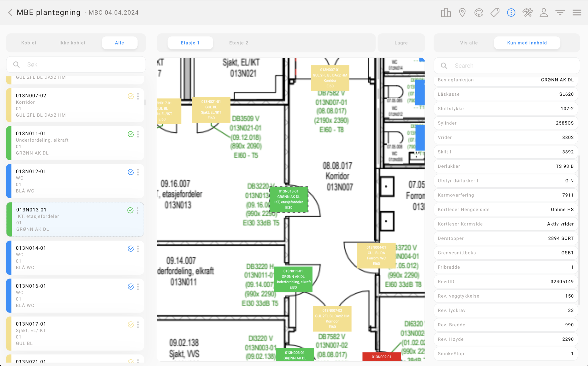Image resolution: width=588 pixels, height=366 pixels.
Task: Open the 013N016-01 WC card
Action: pyautogui.click(x=75, y=296)
